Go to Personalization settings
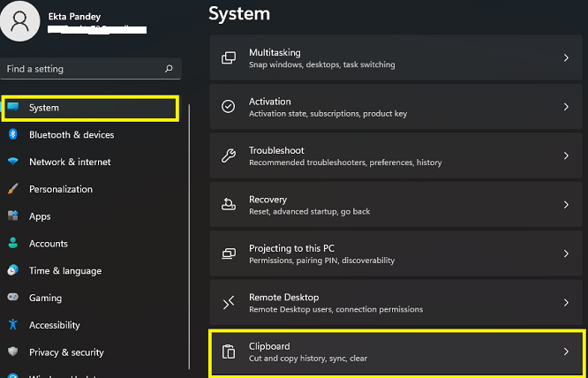 coord(60,189)
